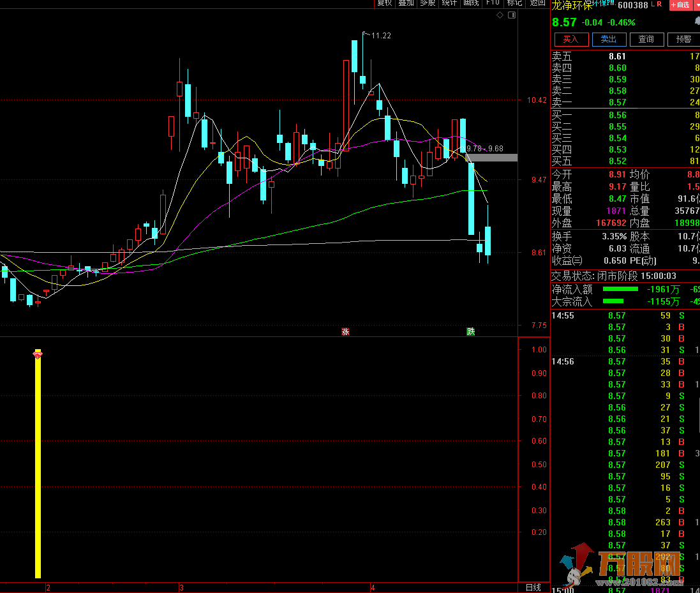Viewport: 700px width, 593px height.
Task: Click the diamond icon above the chart
Action: pyautogui.click(x=500, y=15)
